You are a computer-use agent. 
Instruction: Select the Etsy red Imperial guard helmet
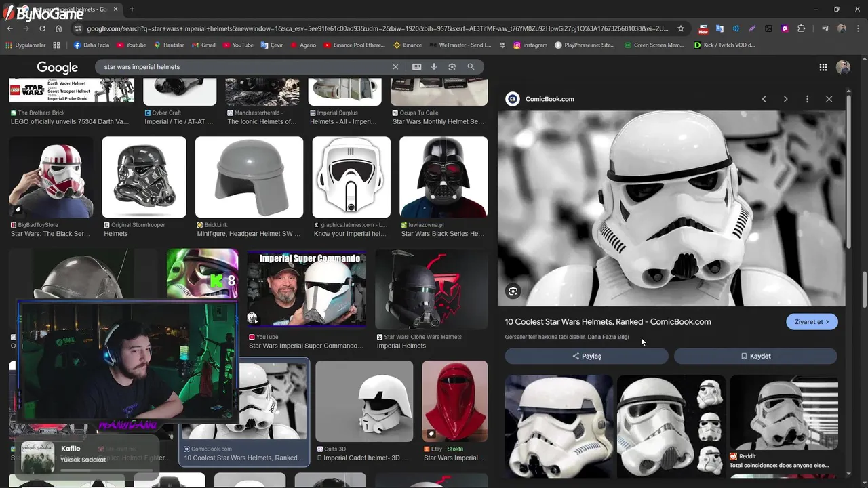coord(454,401)
